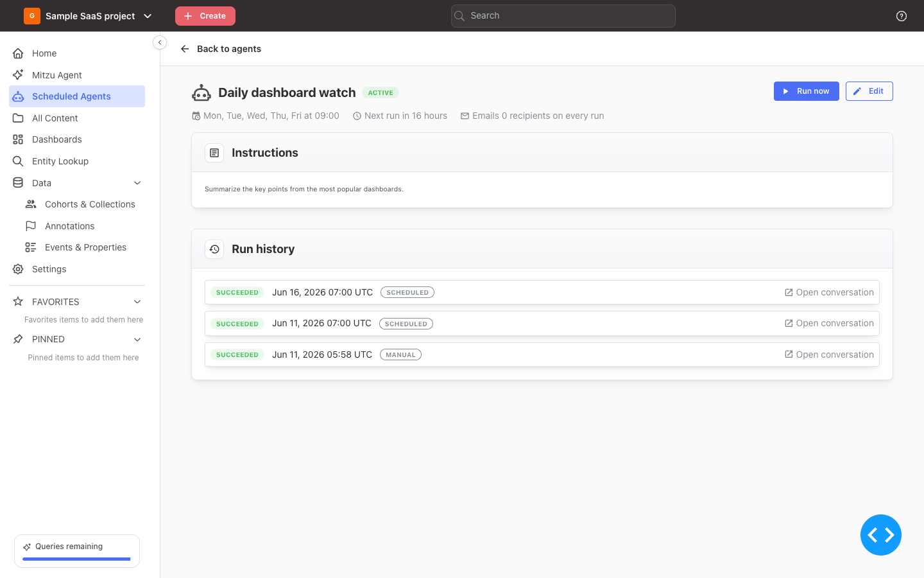924x578 pixels.
Task: Open Entity Lookup
Action: coord(77,161)
